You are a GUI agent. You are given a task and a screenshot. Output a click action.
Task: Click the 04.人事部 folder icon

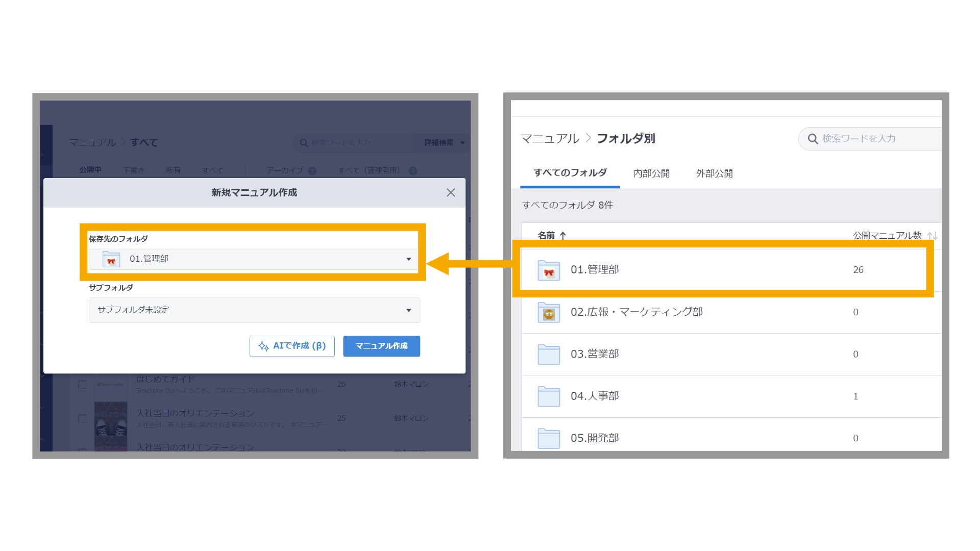pos(549,396)
